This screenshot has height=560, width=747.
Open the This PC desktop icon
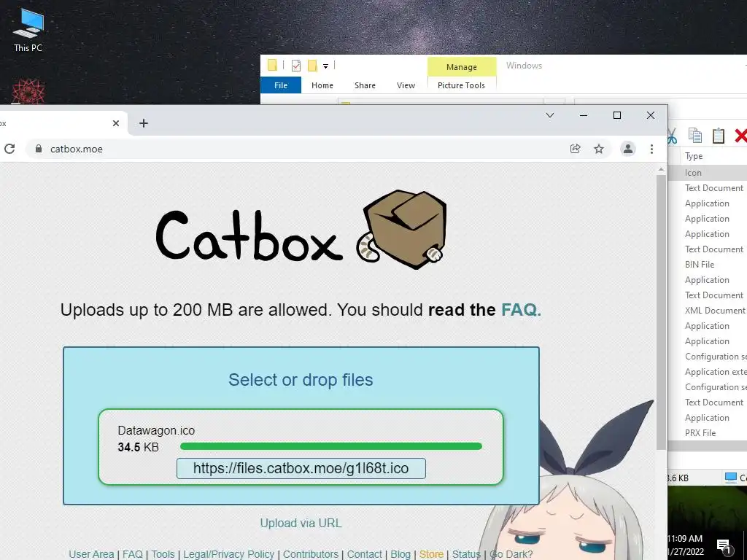28,30
